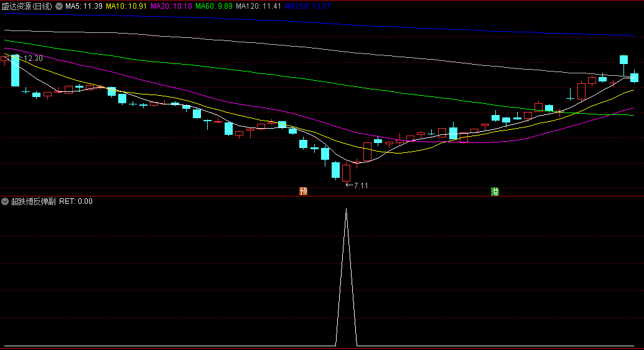Select the last cyan candlestick on the right
644x350 pixels.
click(x=635, y=77)
